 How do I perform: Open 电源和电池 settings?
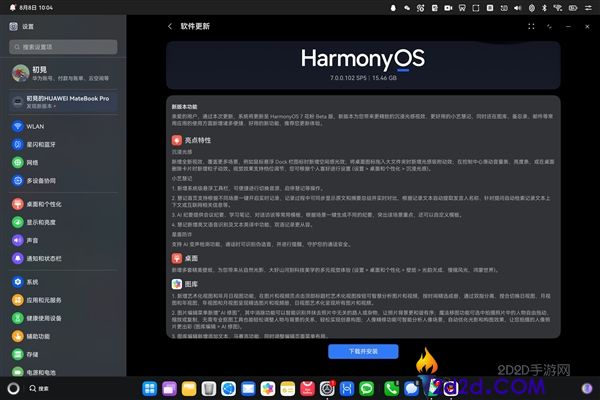63,371
